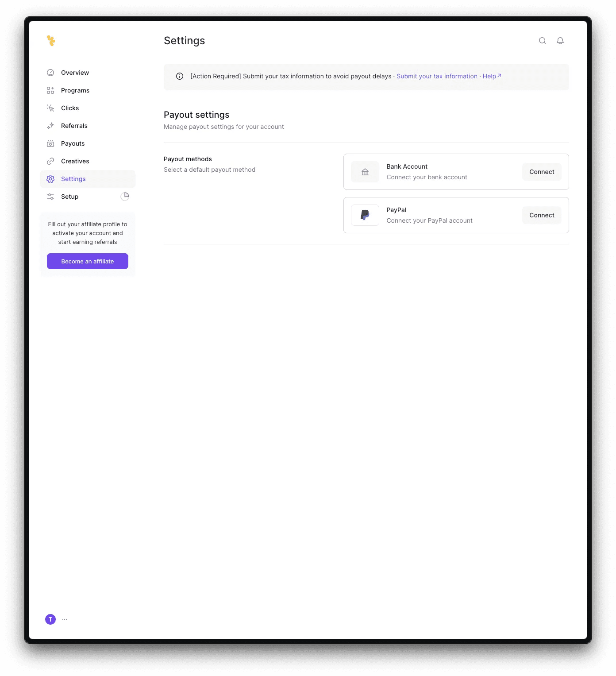This screenshot has width=616, height=676.
Task: Click the Programs grid icon
Action: click(x=50, y=90)
